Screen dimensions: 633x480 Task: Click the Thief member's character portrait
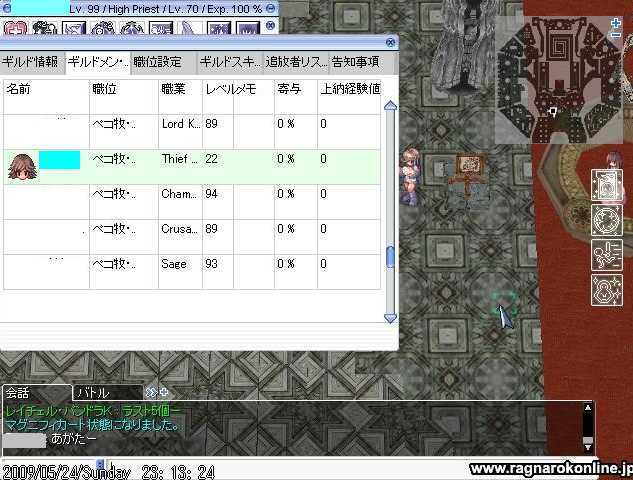tap(22, 166)
